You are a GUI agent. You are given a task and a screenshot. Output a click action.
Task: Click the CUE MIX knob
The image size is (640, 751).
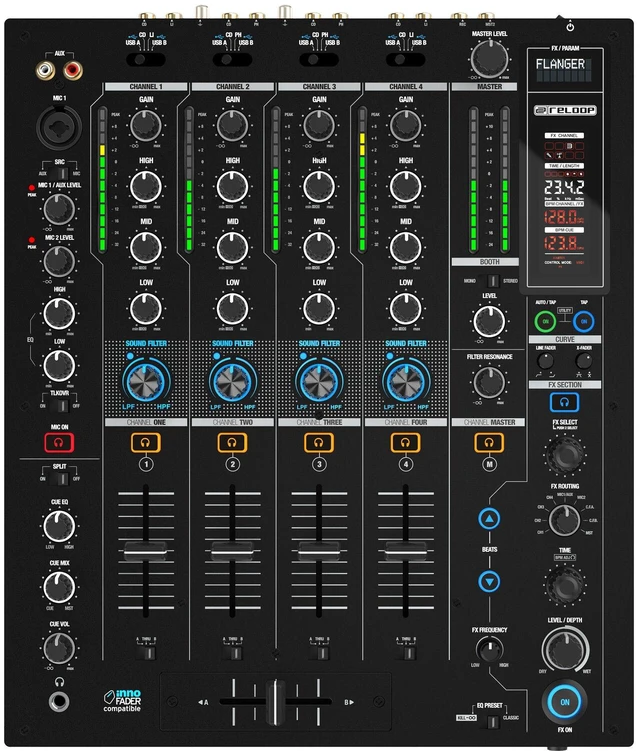click(59, 587)
